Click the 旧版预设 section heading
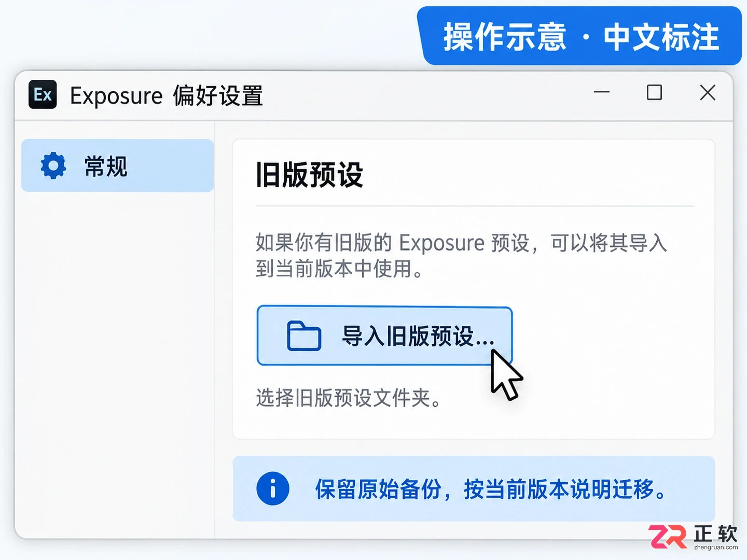 (x=310, y=174)
